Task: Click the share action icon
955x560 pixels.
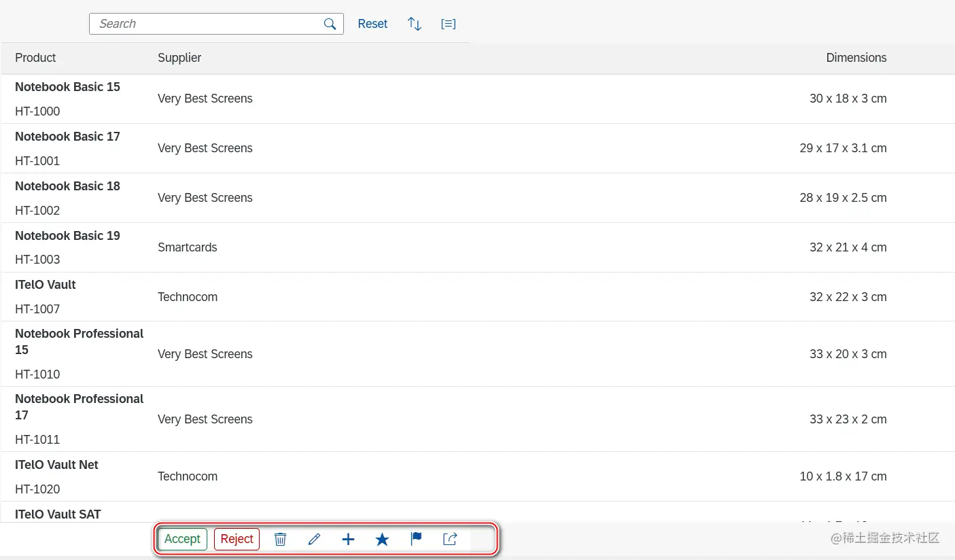Action: [x=450, y=539]
